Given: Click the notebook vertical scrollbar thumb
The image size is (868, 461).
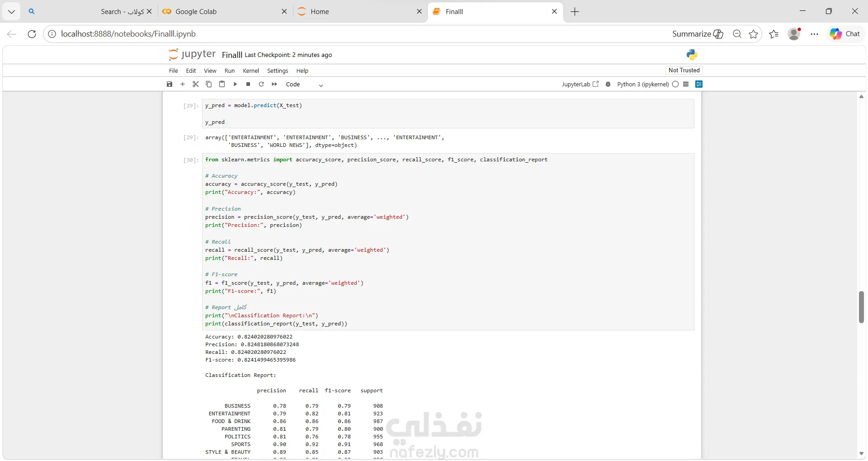Looking at the screenshot, I should click(861, 307).
